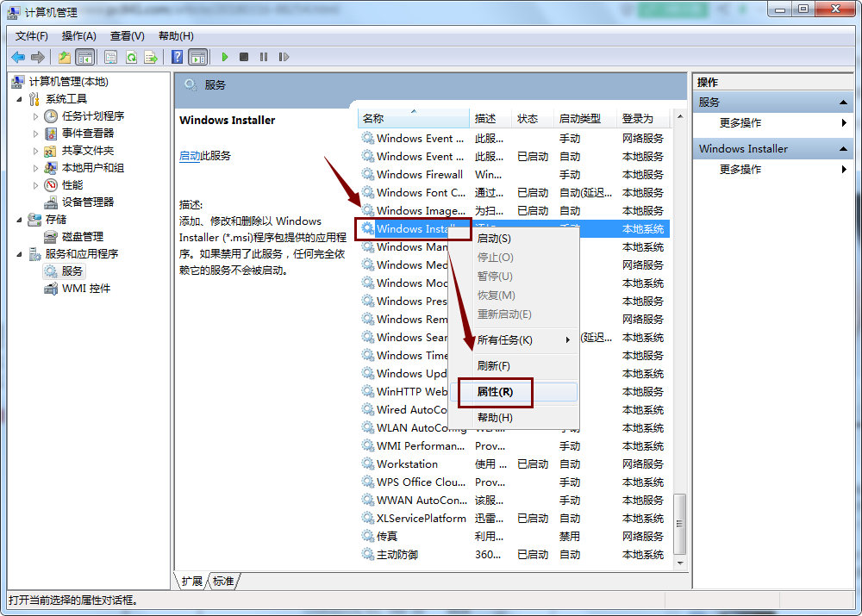Switch to the 标准 tab
The image size is (862, 616).
[x=222, y=582]
